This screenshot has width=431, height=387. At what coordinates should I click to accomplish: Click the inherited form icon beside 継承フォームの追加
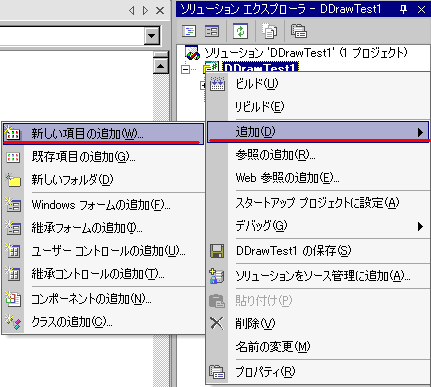tap(13, 228)
